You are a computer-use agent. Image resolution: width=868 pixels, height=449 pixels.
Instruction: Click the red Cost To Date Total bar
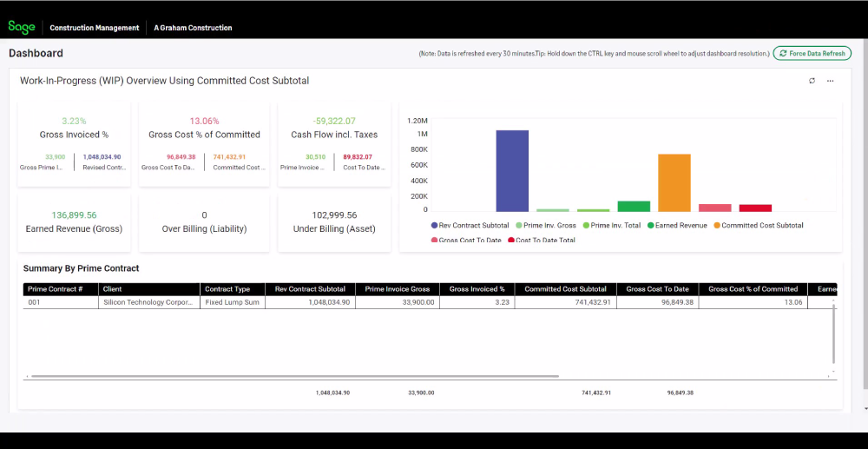tap(755, 208)
